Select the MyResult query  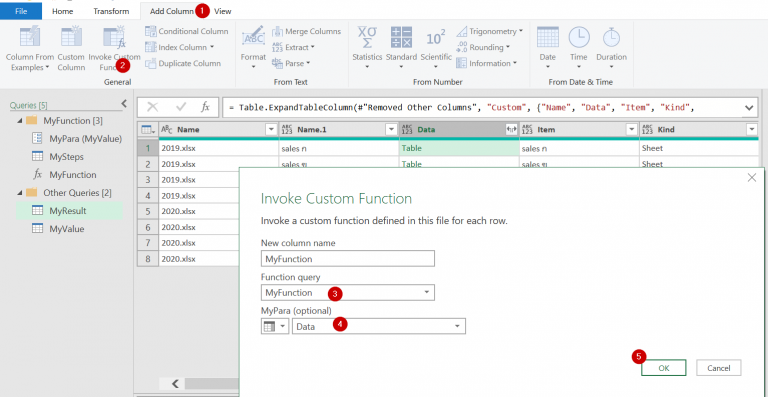point(70,211)
